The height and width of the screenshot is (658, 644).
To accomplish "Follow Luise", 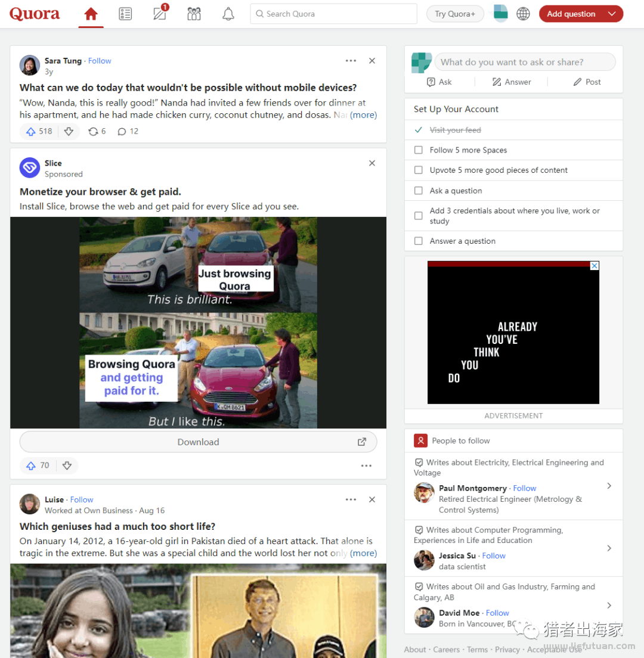I will (x=82, y=499).
